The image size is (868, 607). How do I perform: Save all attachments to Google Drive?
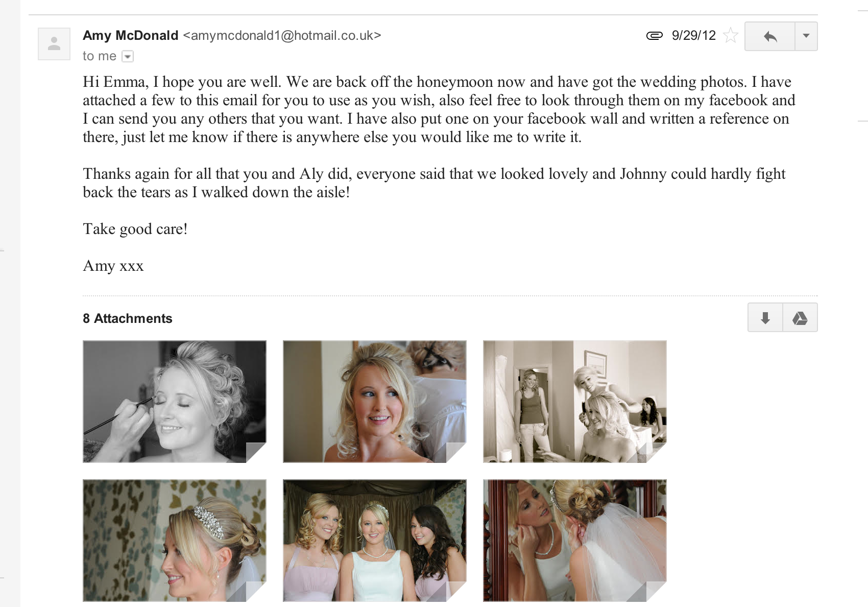pyautogui.click(x=800, y=318)
